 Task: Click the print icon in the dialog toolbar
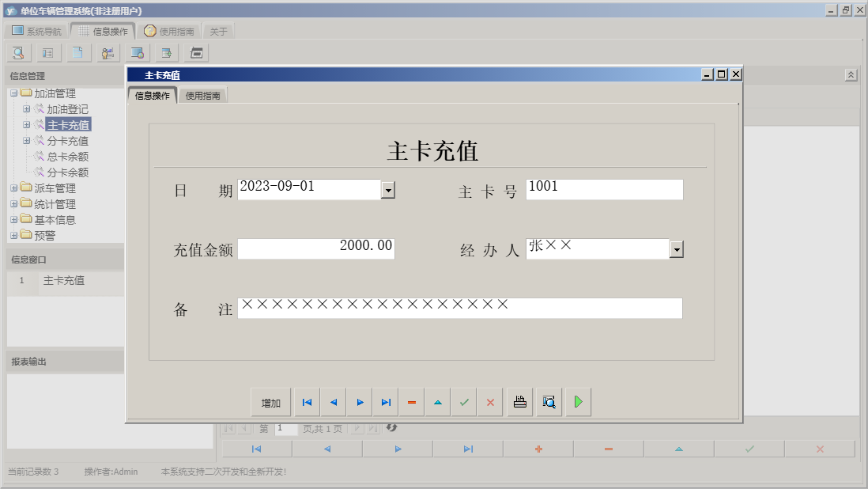coord(519,402)
